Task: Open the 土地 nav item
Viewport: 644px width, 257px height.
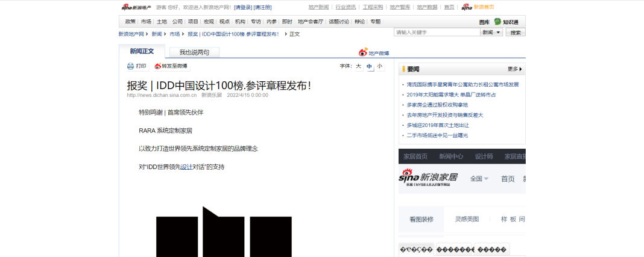Action: pos(162,22)
